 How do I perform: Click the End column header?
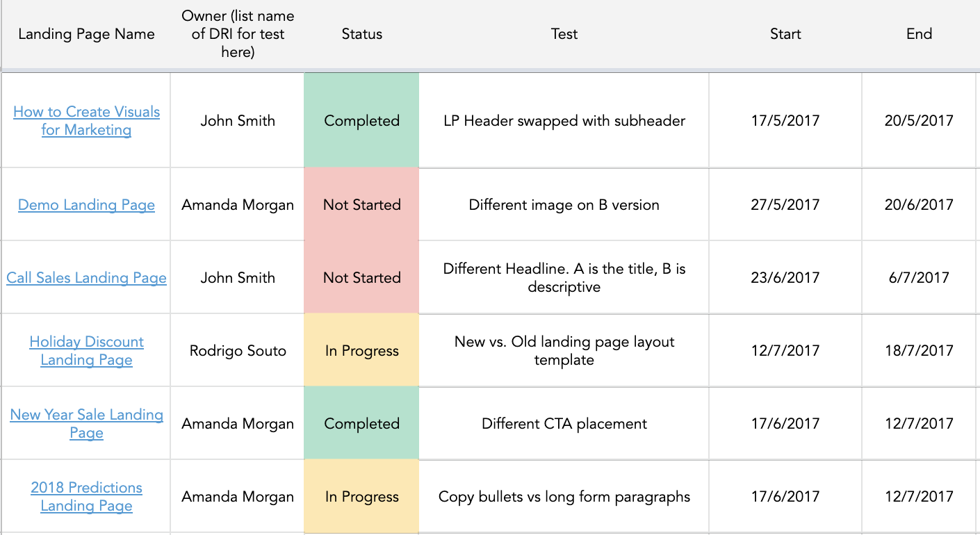[919, 34]
